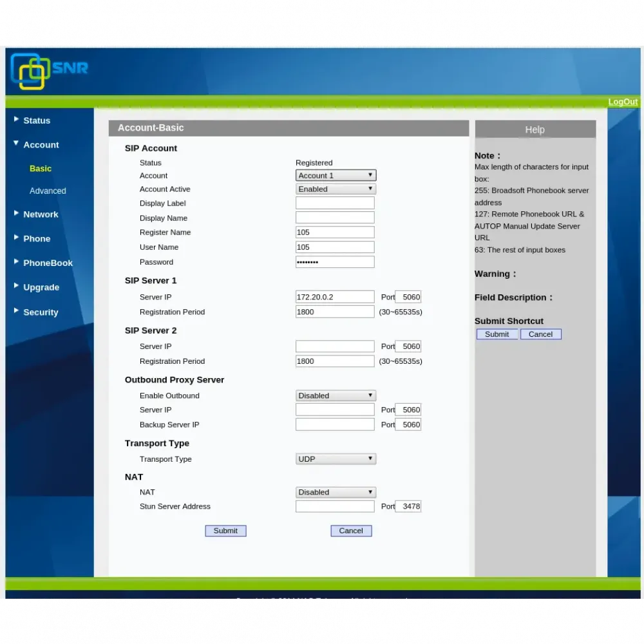Click the Password field

335,262
